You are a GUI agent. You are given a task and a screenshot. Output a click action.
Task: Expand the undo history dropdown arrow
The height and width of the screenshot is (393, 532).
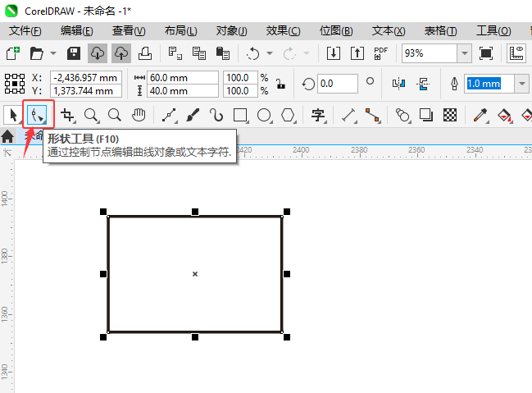pyautogui.click(x=270, y=53)
